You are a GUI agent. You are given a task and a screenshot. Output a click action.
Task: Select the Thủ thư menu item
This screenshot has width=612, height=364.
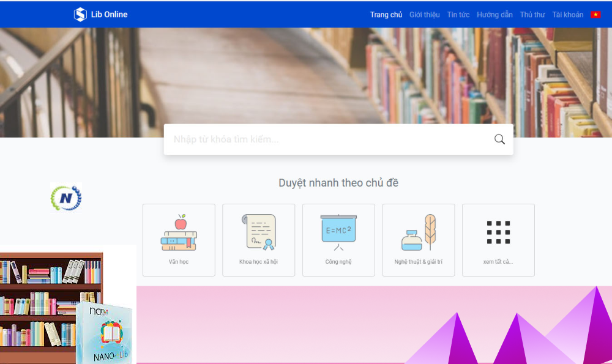tap(532, 15)
